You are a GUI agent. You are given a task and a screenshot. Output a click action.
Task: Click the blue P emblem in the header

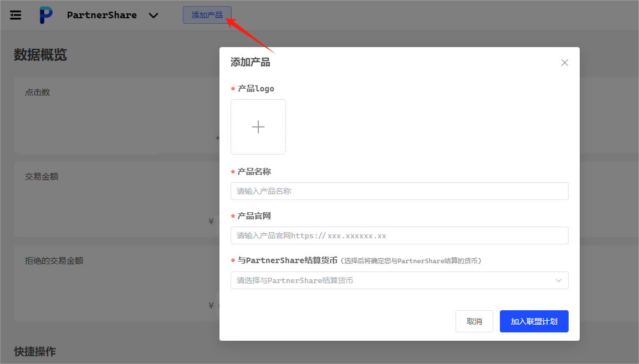click(45, 15)
